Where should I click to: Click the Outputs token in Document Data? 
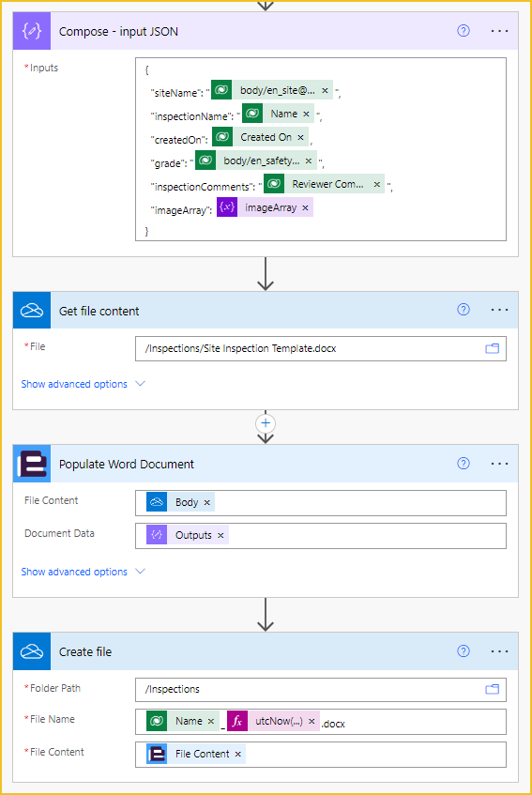(188, 535)
